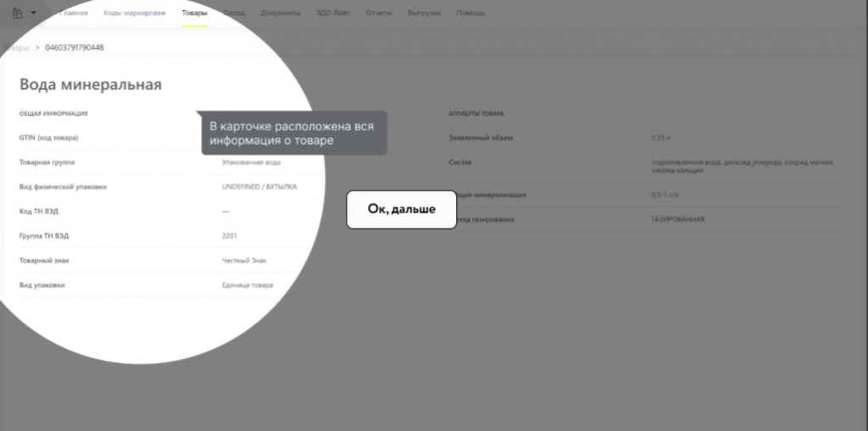Click the Вода минеральная heading
Viewport: 868px width, 431px height.
[x=91, y=85]
